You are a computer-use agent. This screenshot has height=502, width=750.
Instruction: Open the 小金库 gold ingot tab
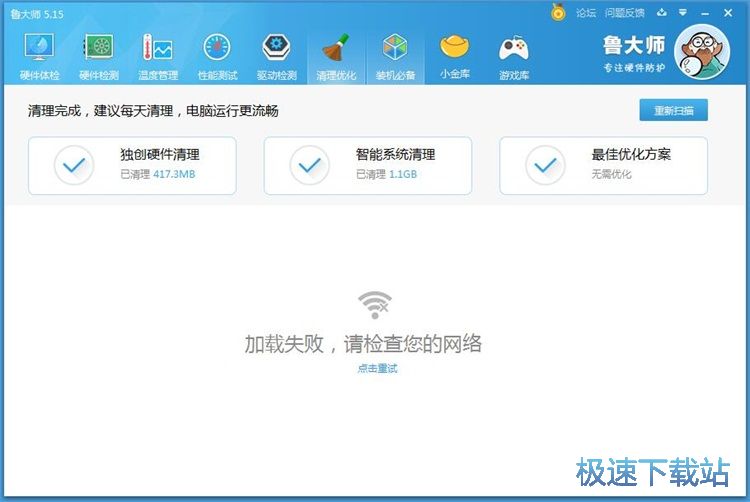tap(454, 57)
